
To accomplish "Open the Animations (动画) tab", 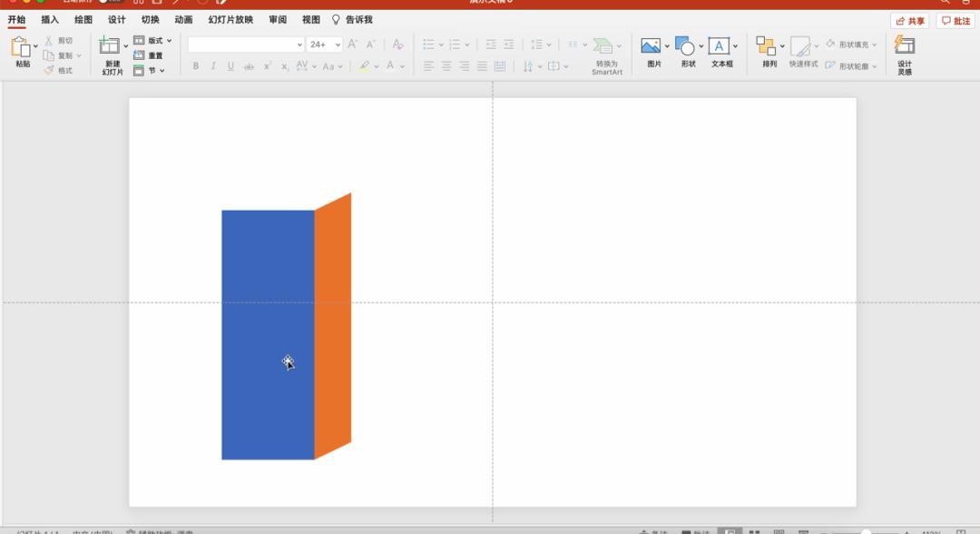I will (183, 19).
